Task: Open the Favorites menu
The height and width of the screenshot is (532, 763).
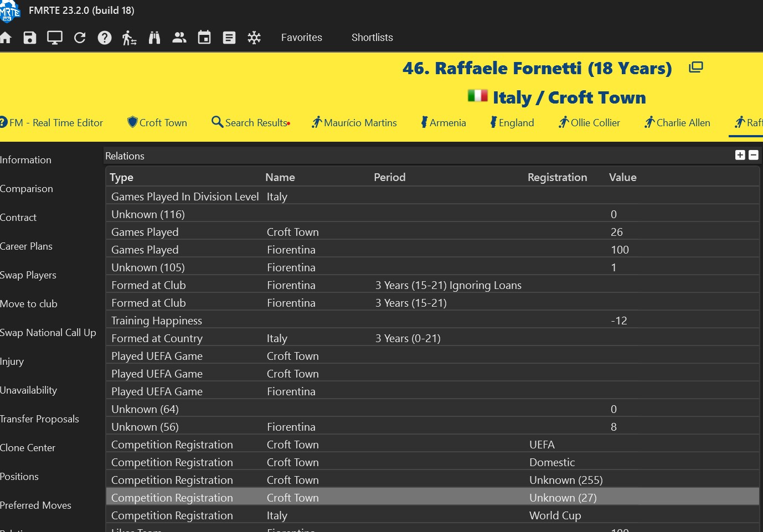Action: coord(301,38)
